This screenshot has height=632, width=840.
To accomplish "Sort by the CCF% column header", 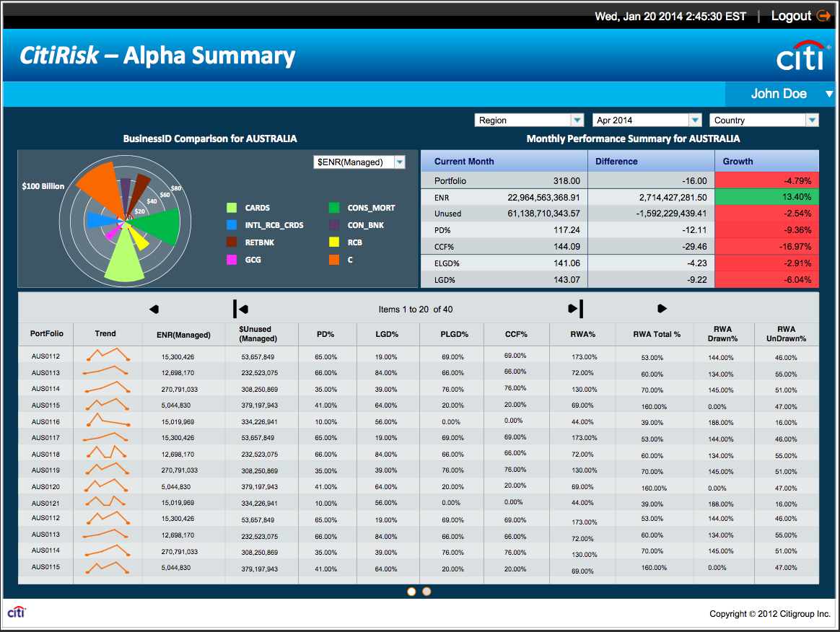I will point(516,334).
